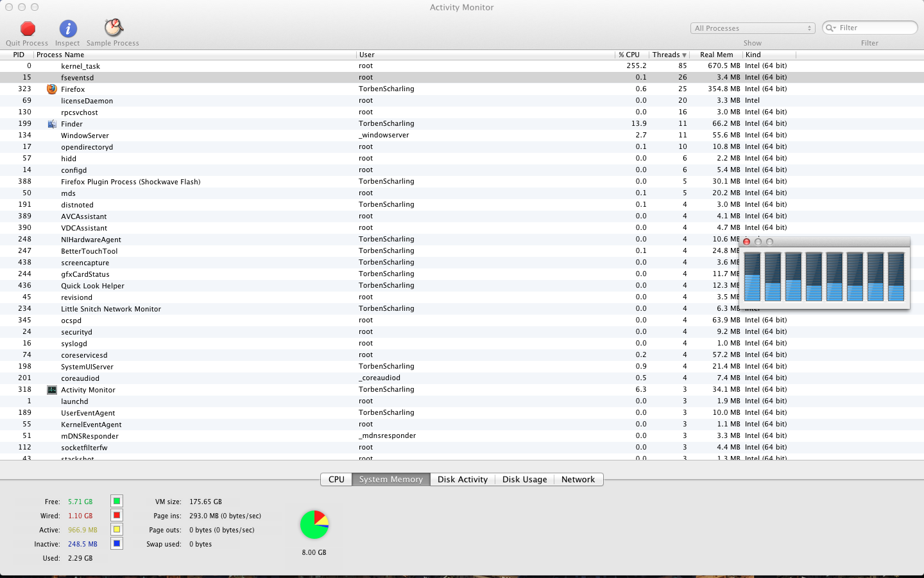This screenshot has width=924, height=578.
Task: Click the Firefox icon in process list
Action: click(x=52, y=89)
